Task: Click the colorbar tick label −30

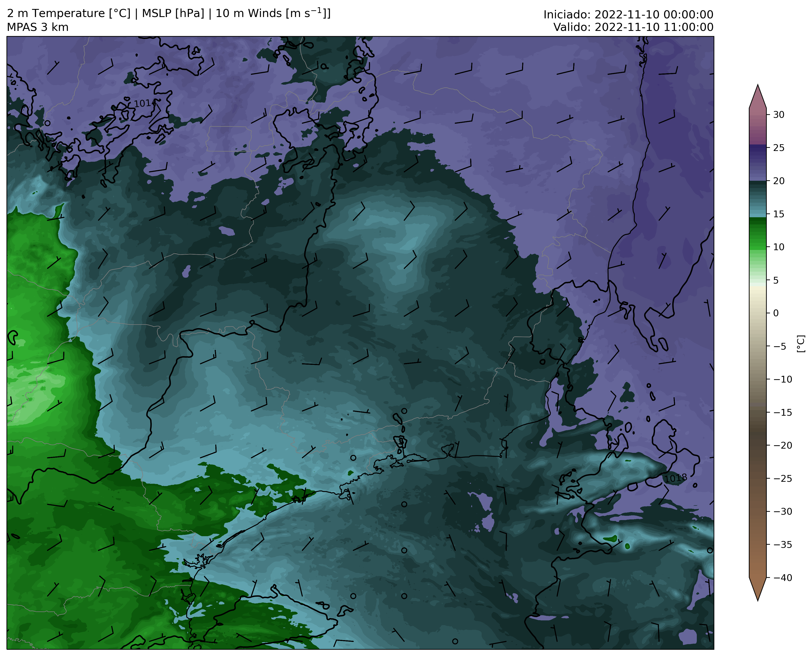Action: pyautogui.click(x=782, y=511)
